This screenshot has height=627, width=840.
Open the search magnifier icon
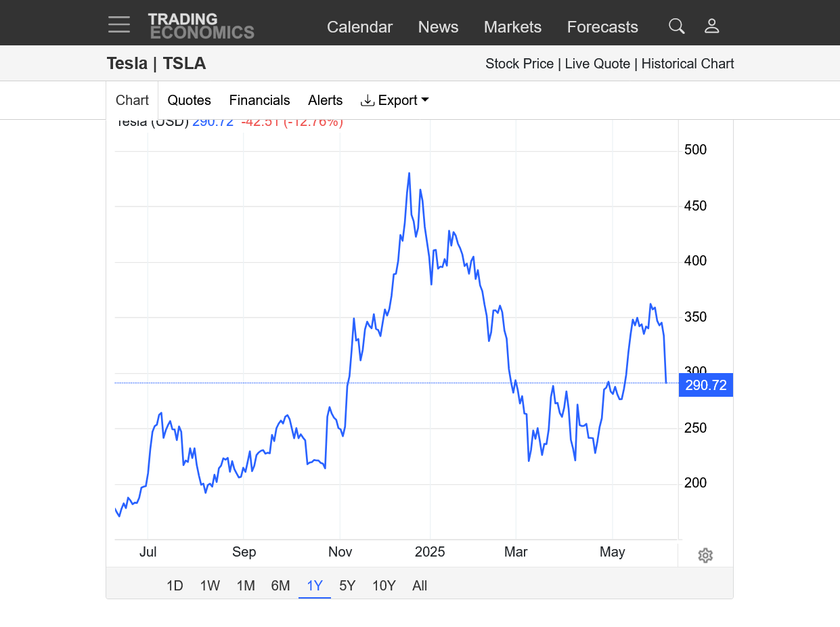(x=676, y=26)
